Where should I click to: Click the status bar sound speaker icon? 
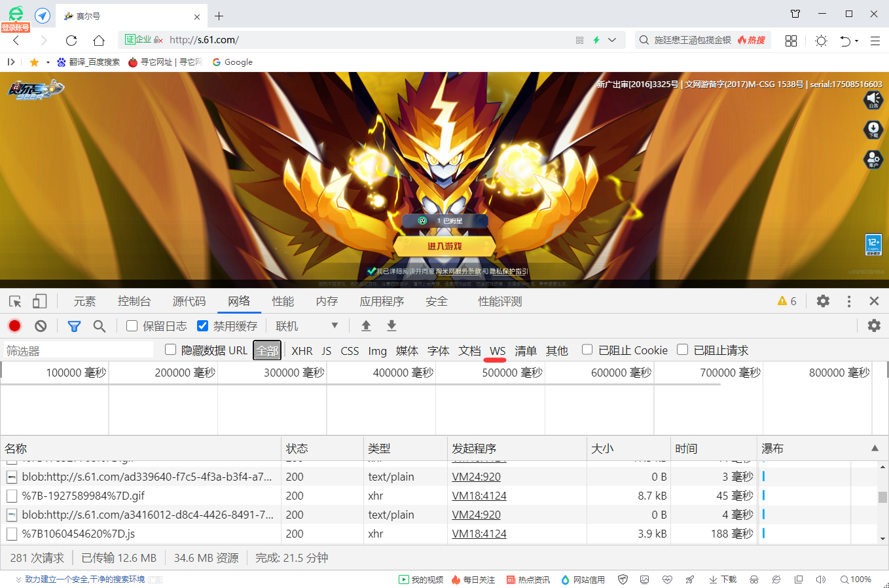click(821, 579)
